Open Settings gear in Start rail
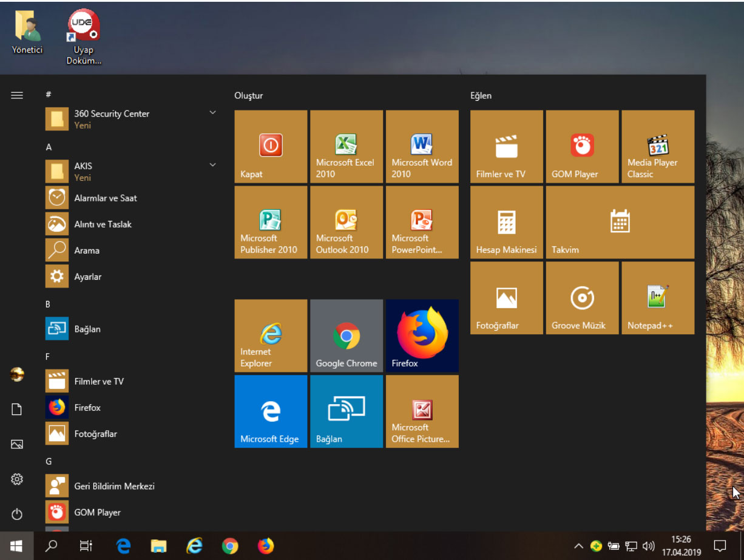 pyautogui.click(x=17, y=479)
